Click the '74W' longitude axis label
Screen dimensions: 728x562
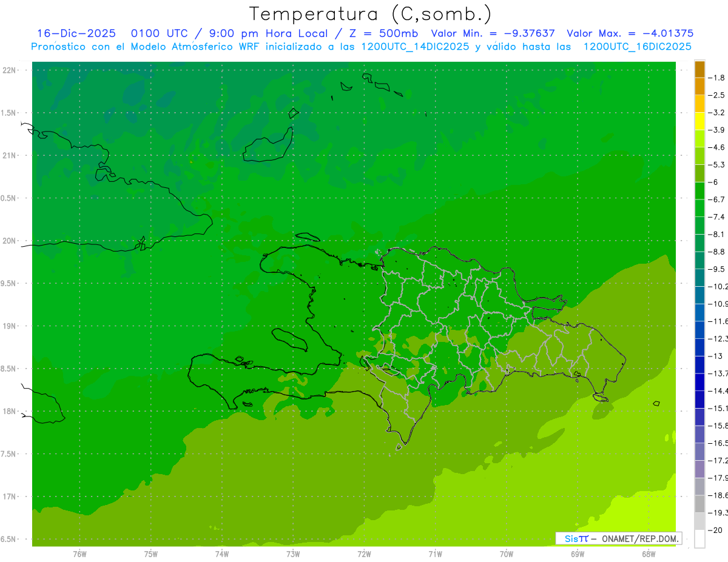(x=222, y=554)
